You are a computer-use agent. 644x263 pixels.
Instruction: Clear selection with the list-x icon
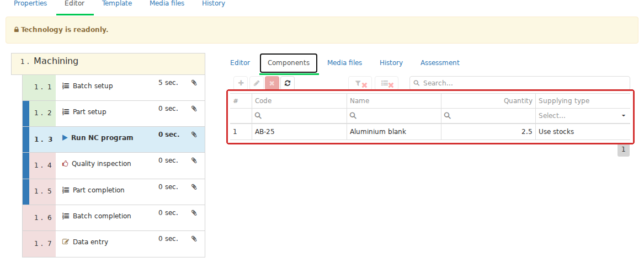[x=386, y=83]
